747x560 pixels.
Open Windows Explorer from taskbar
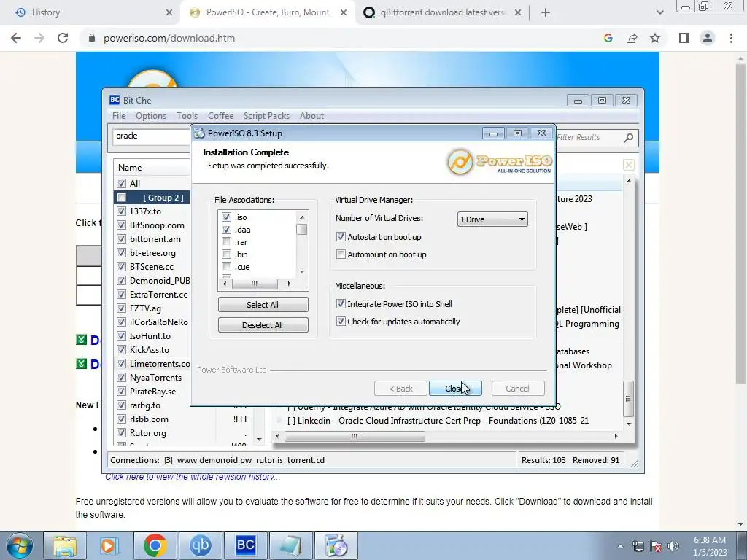point(64,545)
